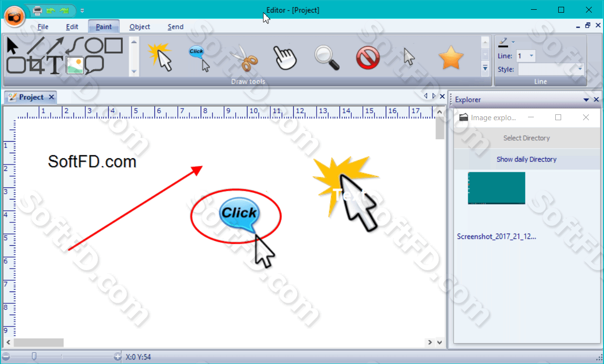The image size is (604, 364).
Task: Choose the starburst cursor stamp in gallery
Action: pyautogui.click(x=160, y=56)
